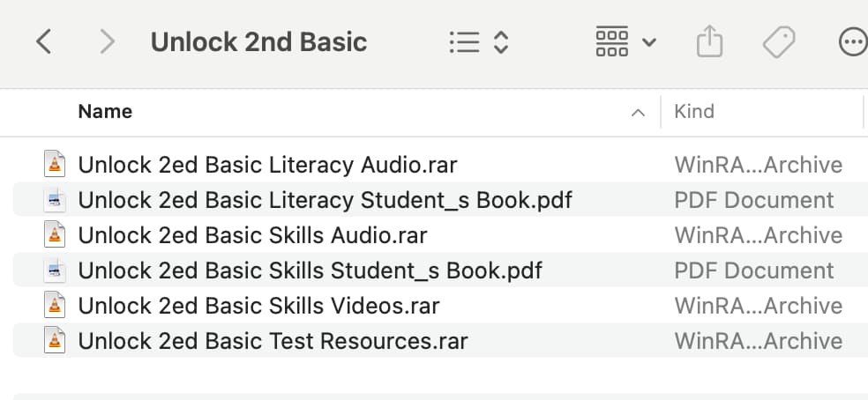This screenshot has height=400, width=868.
Task: Open the view switcher up-down arrows
Action: click(500, 42)
